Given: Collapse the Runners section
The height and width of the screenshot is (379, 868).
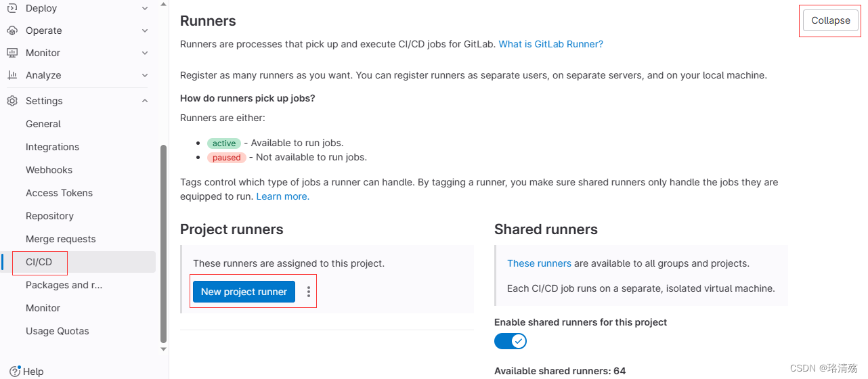Looking at the screenshot, I should tap(831, 20).
